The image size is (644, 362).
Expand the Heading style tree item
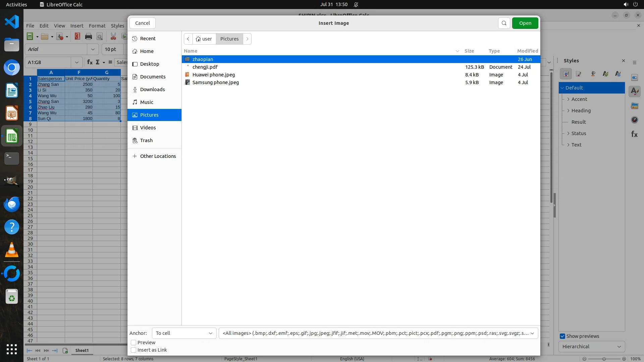568,111
